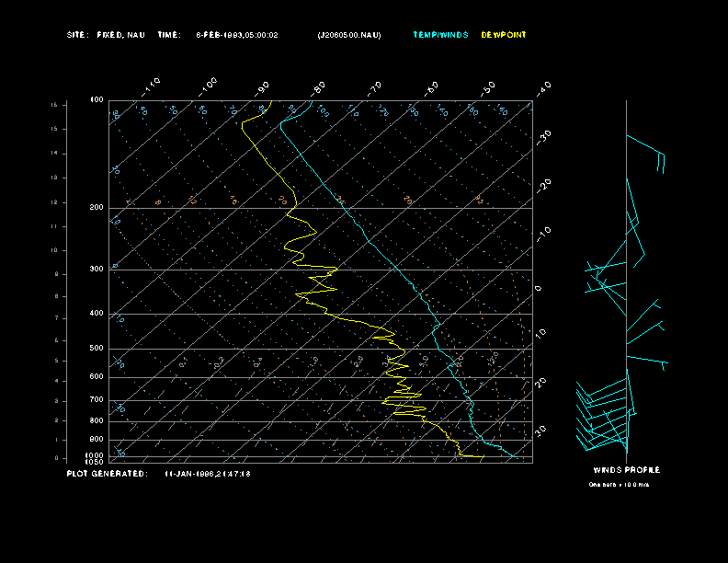Click the 14 tick on height axis
This screenshot has width=728, height=563.
pyautogui.click(x=54, y=154)
